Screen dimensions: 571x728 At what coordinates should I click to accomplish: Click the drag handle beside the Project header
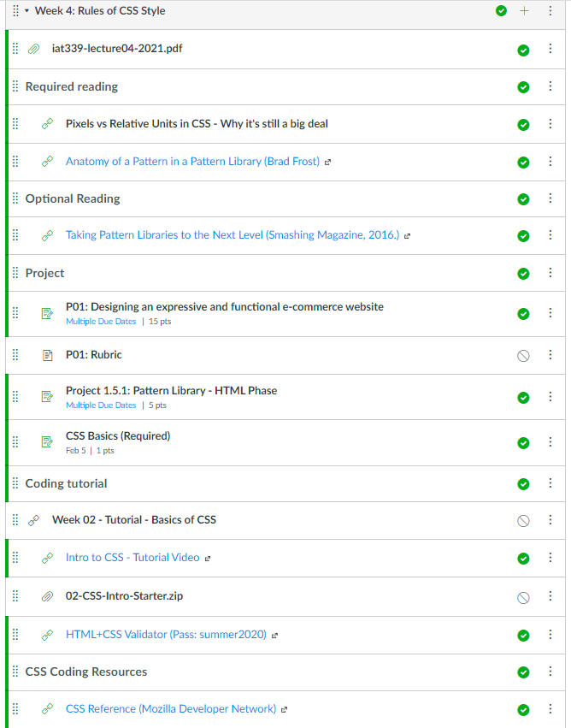click(15, 273)
